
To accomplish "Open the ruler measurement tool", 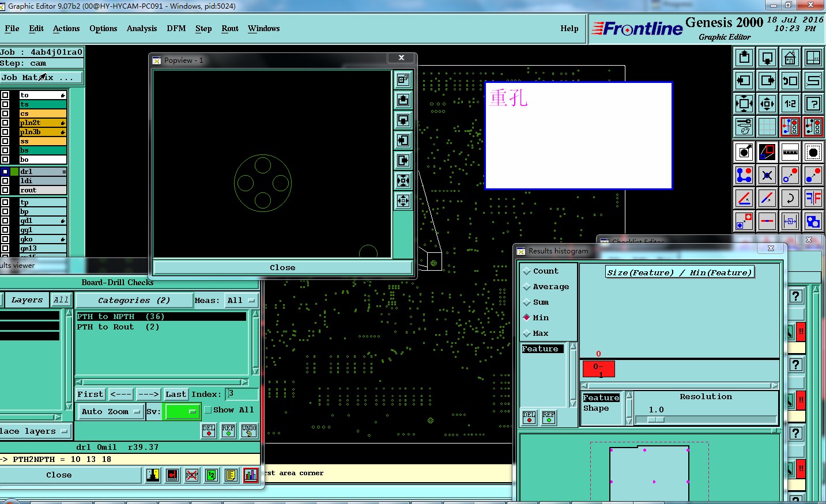I will tap(790, 152).
